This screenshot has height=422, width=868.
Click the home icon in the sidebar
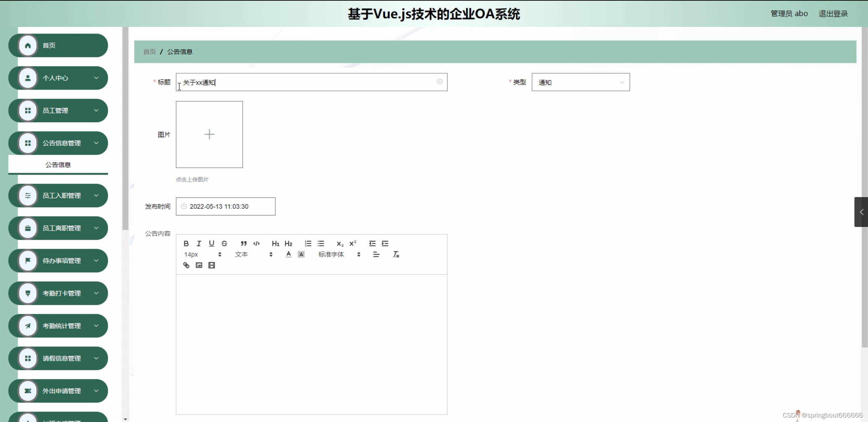[x=28, y=45]
